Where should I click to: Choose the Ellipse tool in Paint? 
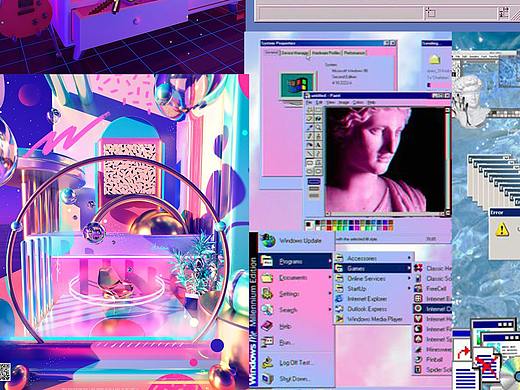point(310,171)
